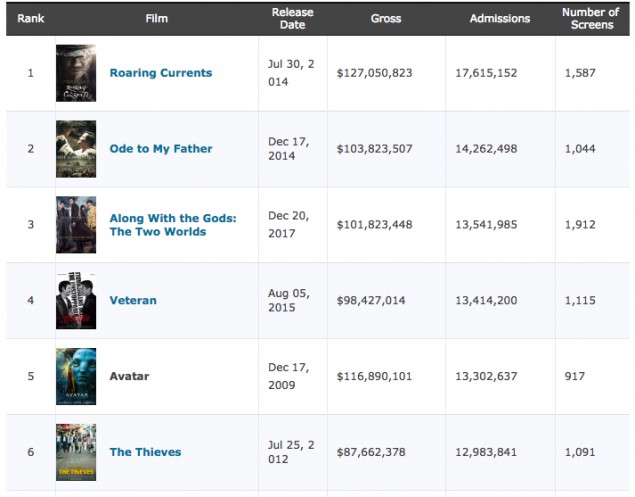The height and width of the screenshot is (497, 635).
Task: Click the Ode to My Father poster
Action: tap(76, 149)
